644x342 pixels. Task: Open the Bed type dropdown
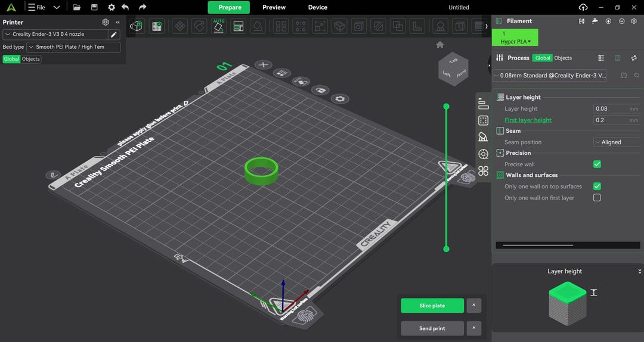tap(73, 47)
